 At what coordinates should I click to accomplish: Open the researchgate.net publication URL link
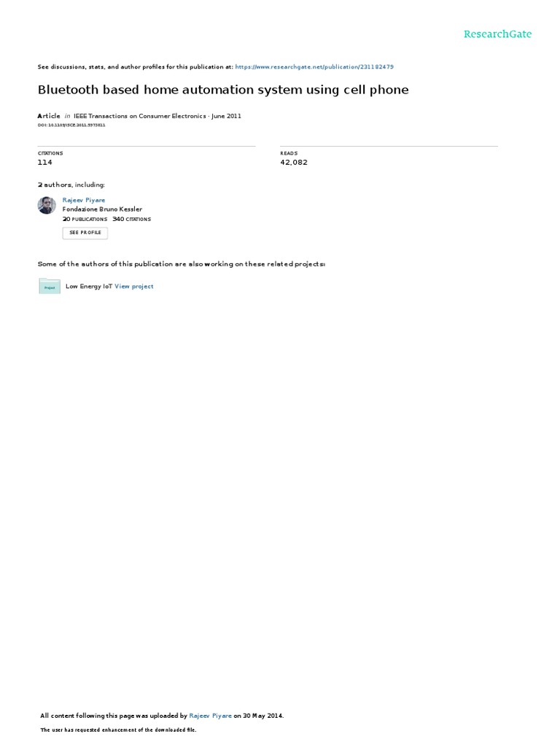click(314, 66)
